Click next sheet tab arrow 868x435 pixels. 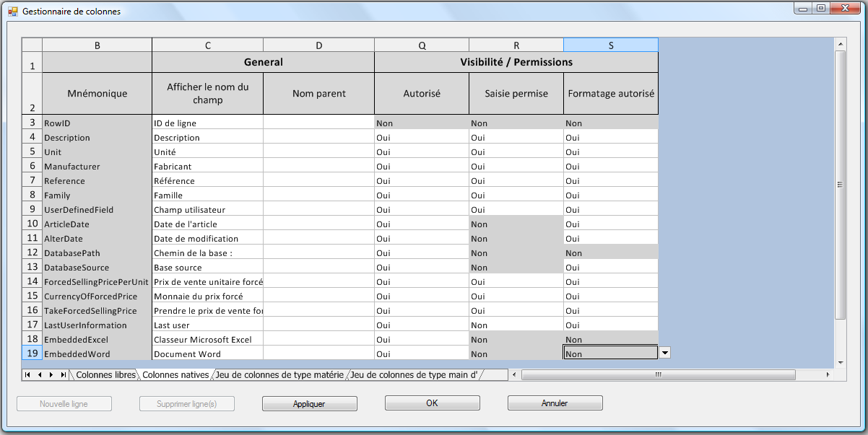tap(51, 375)
